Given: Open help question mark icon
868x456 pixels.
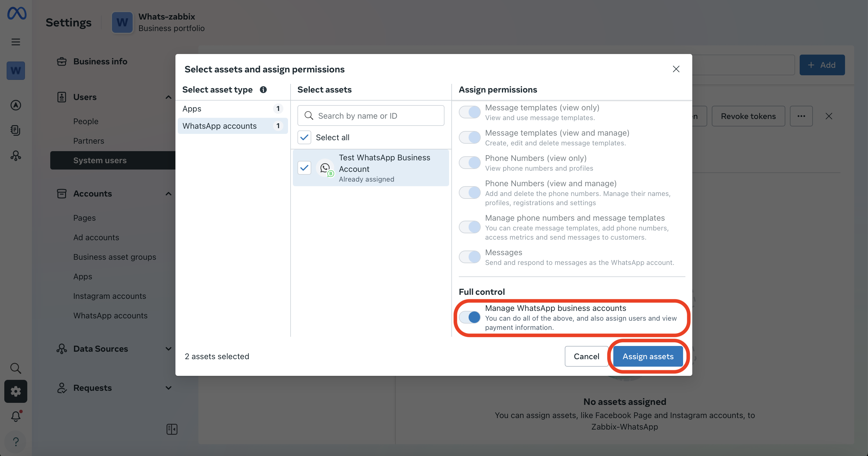Looking at the screenshot, I should 16,442.
